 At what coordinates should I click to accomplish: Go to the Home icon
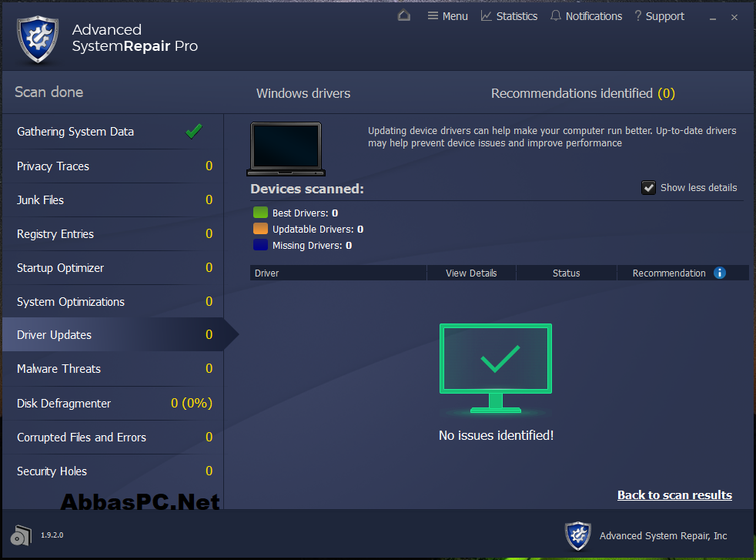pyautogui.click(x=404, y=15)
